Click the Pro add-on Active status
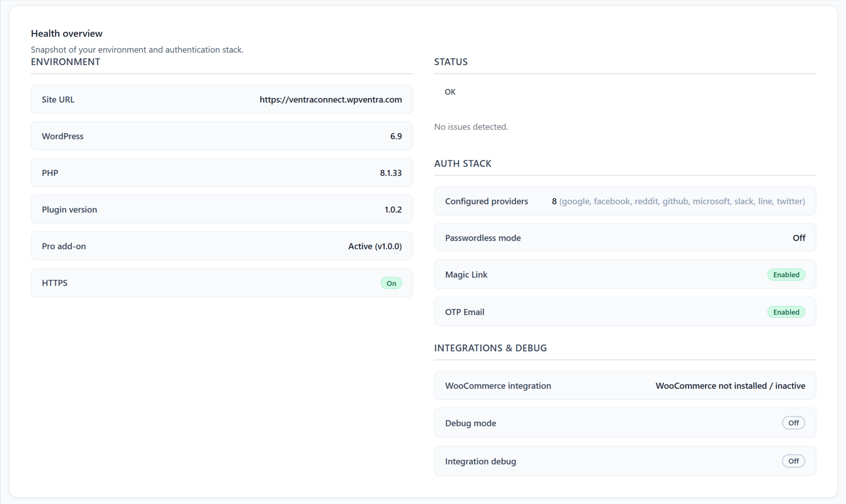 click(375, 246)
